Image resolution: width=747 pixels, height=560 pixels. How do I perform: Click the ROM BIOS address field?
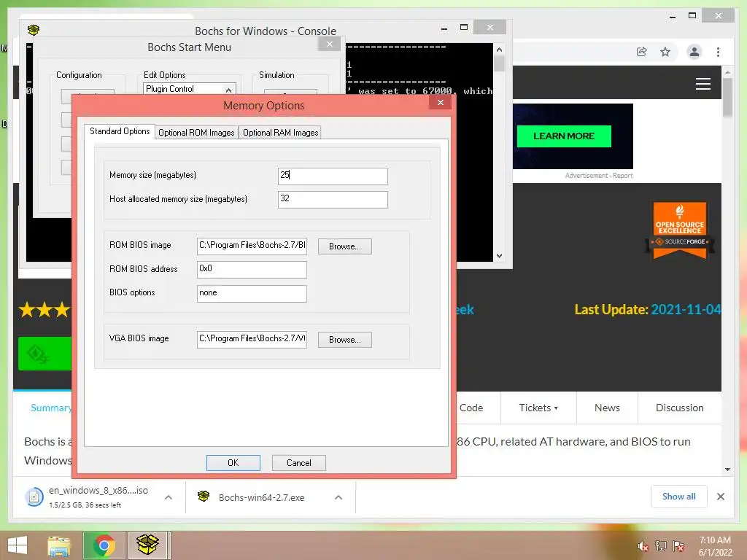coord(252,269)
